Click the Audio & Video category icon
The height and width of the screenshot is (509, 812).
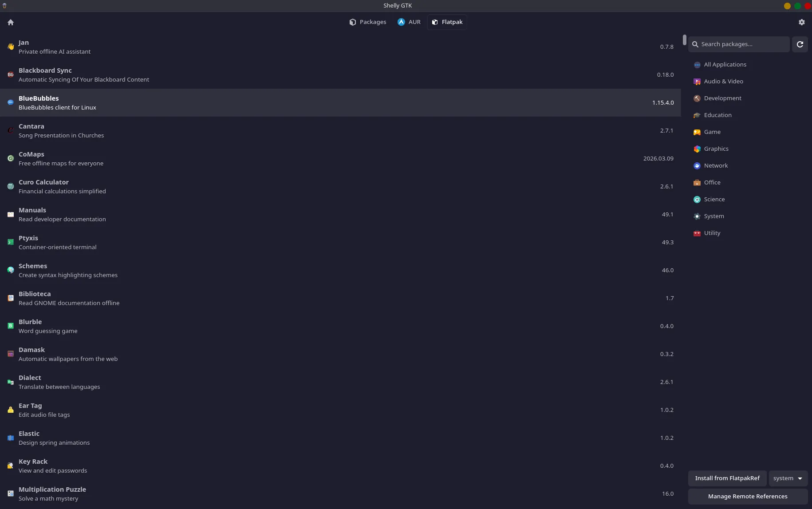697,82
